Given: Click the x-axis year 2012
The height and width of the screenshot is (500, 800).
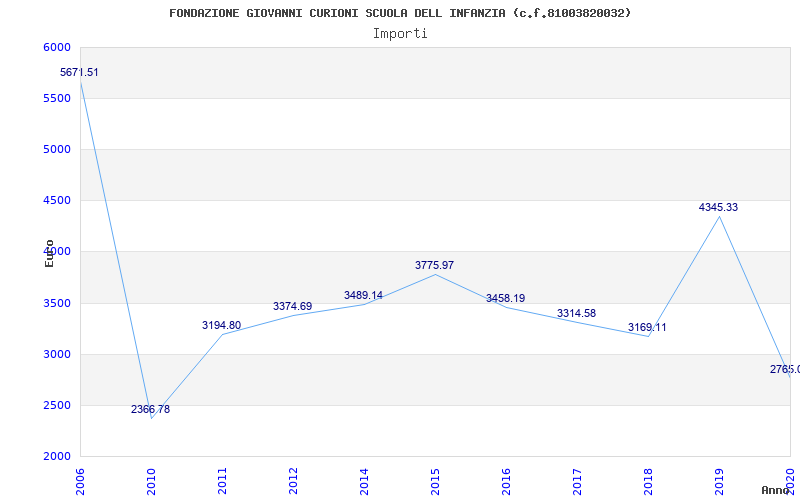Looking at the screenshot, I should click(x=293, y=482).
